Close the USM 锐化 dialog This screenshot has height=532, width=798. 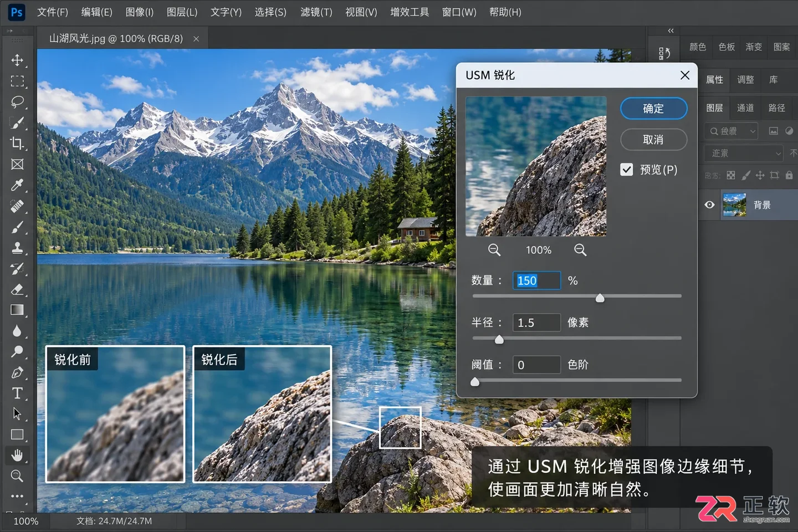click(685, 75)
